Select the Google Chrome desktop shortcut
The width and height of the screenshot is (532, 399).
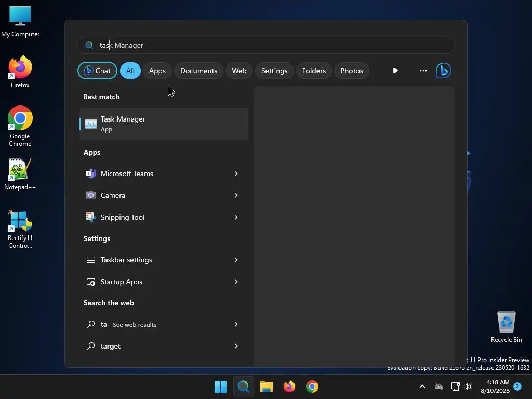[20, 126]
